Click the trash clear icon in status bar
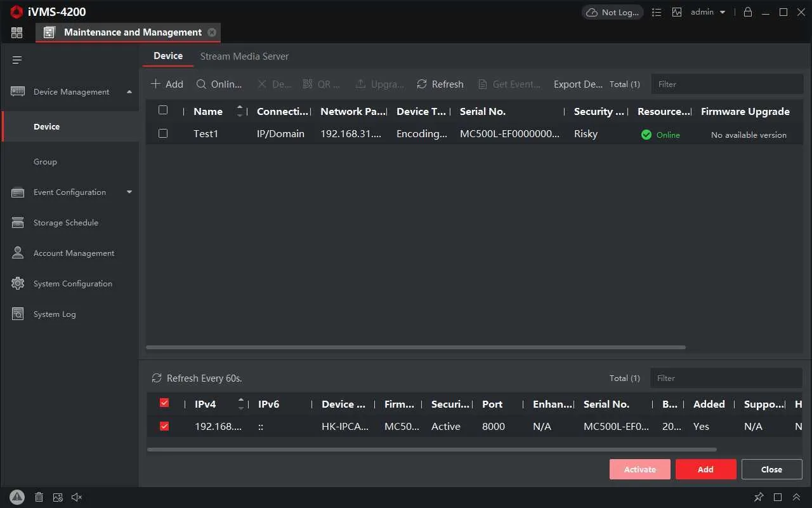Image resolution: width=812 pixels, height=508 pixels. click(x=39, y=497)
